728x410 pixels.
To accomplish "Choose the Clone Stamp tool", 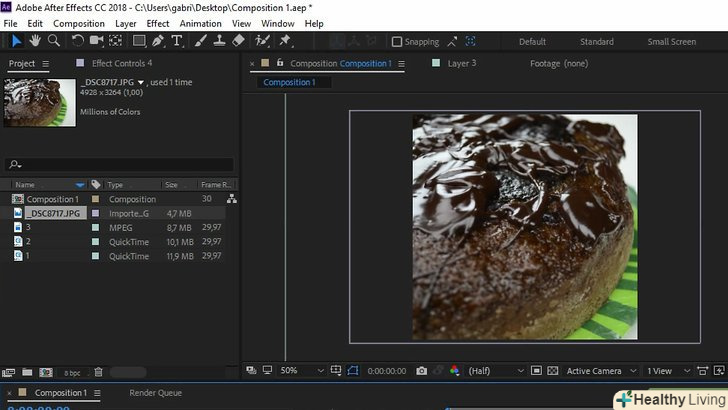I will tap(219, 41).
